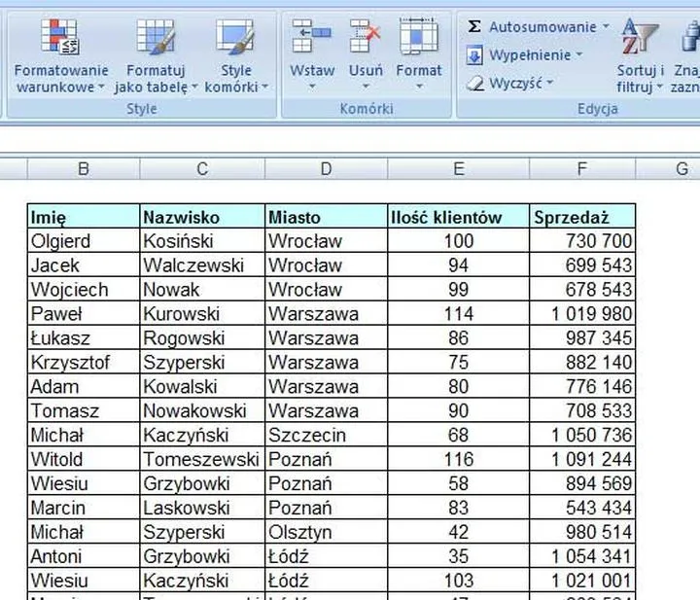Viewport: 700px width, 600px height.
Task: Select the cell with value 1 019 980
Action: point(582,314)
